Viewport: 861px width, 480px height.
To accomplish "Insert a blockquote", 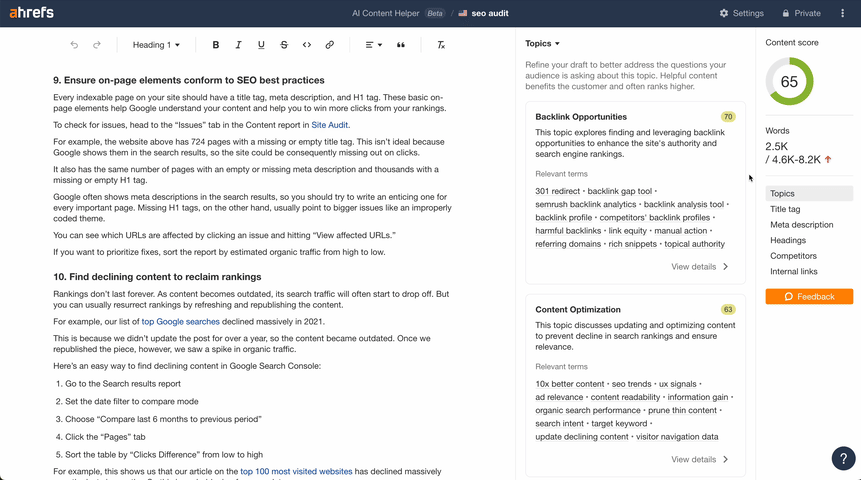I will [401, 45].
